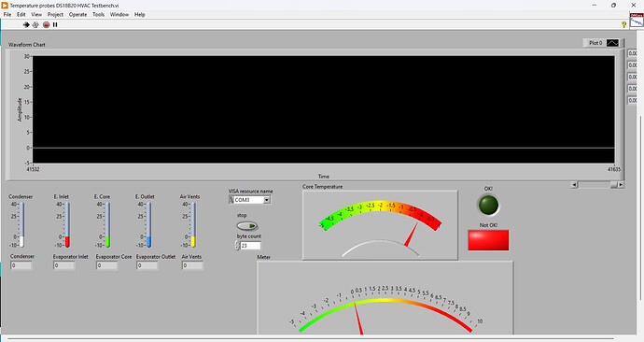Expand the VISA resource name COM3 dropdown
This screenshot has width=644, height=342.
(x=267, y=200)
